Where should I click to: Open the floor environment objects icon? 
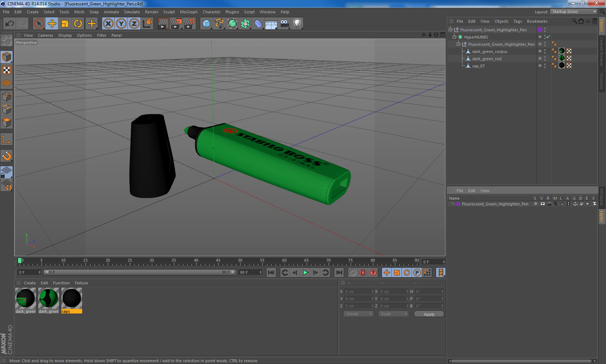(271, 24)
